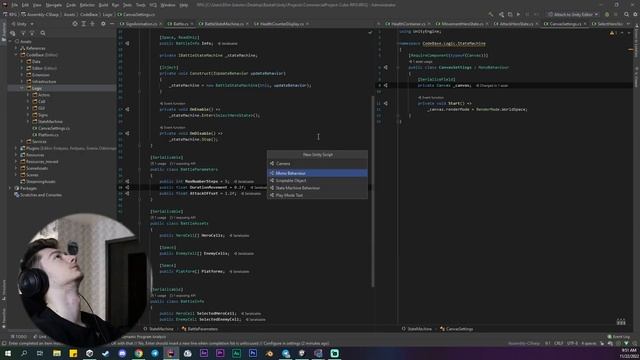Expand the Actors folder
The image size is (640, 360).
click(28, 95)
